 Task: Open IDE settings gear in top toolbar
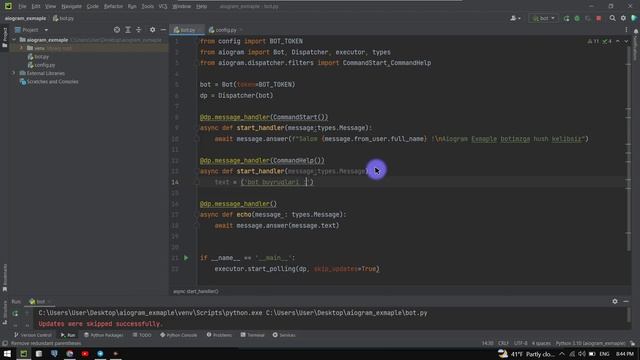pyautogui.click(x=623, y=18)
